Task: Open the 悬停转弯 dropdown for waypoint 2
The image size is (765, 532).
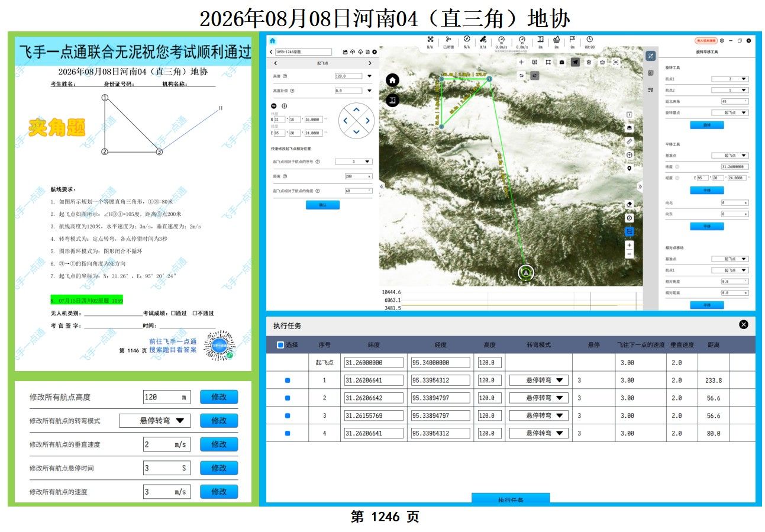Action: click(x=538, y=398)
